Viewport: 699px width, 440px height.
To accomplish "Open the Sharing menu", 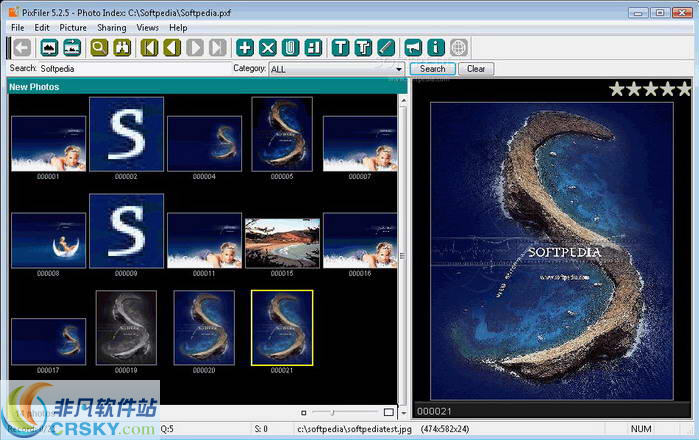I will [111, 28].
